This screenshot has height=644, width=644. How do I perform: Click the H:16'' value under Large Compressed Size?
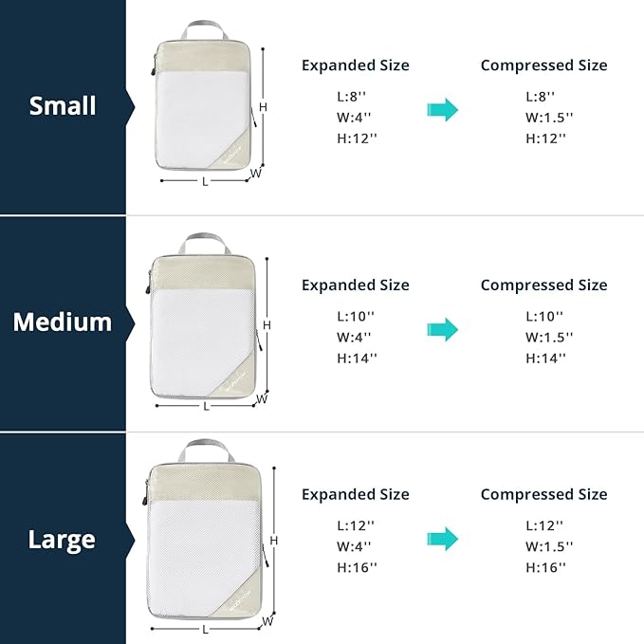(545, 566)
